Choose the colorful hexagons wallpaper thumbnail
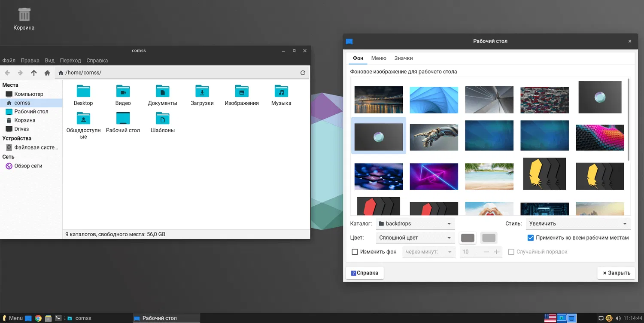 coord(600,137)
